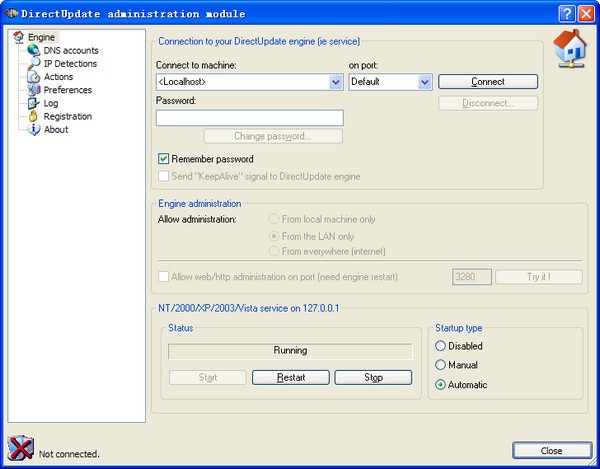Set startup type to Manual
600x469 pixels.
coord(440,365)
